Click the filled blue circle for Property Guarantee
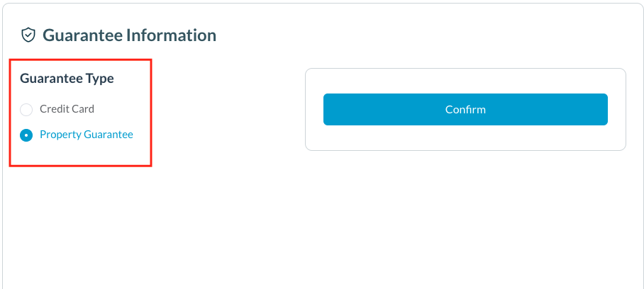This screenshot has height=289, width=644. click(x=26, y=135)
